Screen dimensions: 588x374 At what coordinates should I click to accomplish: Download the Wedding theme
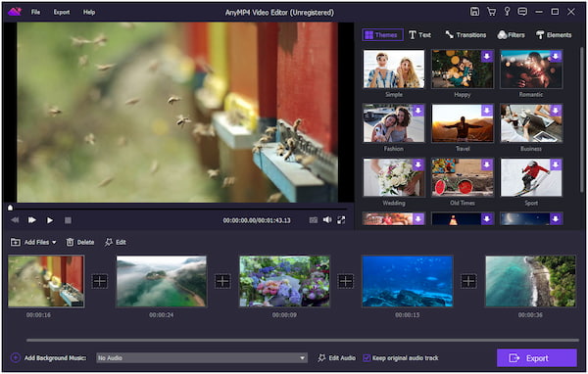click(x=418, y=164)
